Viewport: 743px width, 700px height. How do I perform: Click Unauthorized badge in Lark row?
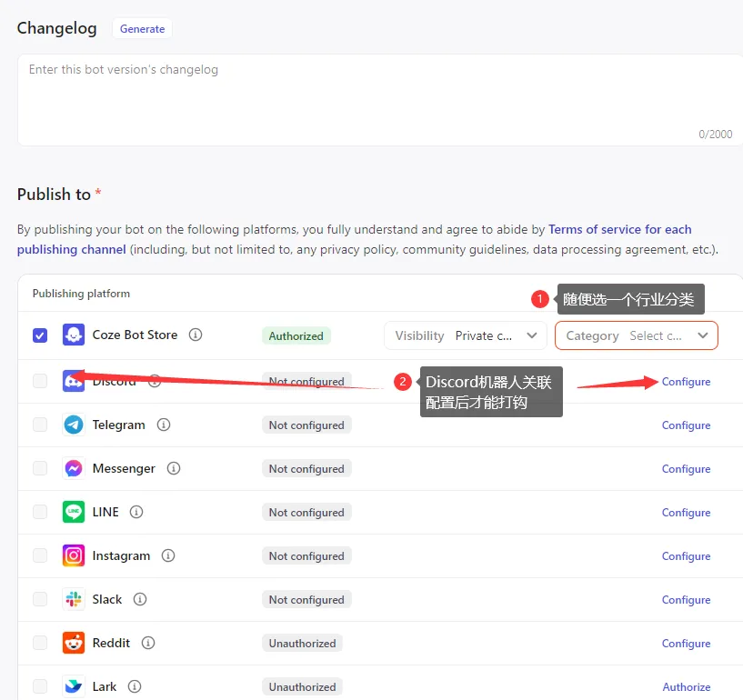coord(302,686)
